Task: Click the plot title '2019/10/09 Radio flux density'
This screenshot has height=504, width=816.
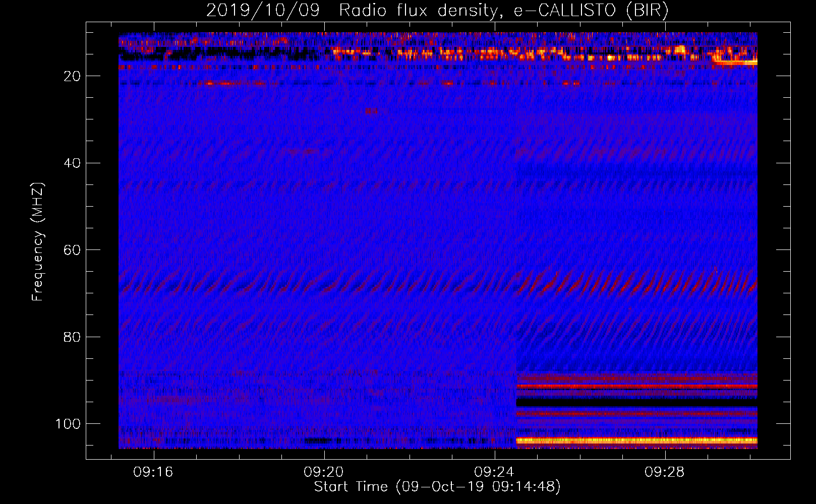Action: click(438, 10)
